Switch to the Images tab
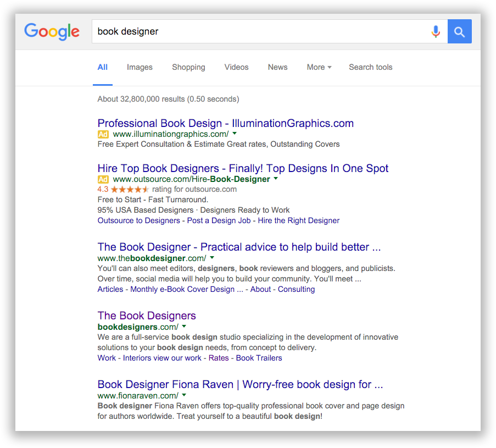This screenshot has height=448, width=496. pos(140,67)
